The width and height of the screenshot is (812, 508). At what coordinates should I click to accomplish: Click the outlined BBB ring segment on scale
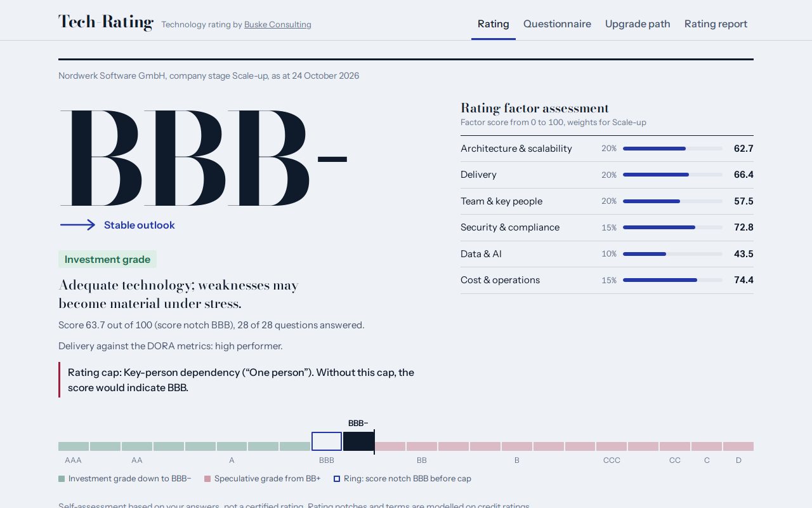[x=327, y=441]
